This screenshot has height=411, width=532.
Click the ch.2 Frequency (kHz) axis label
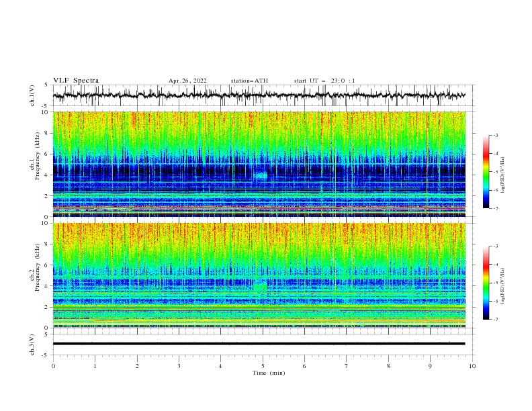tap(35, 267)
